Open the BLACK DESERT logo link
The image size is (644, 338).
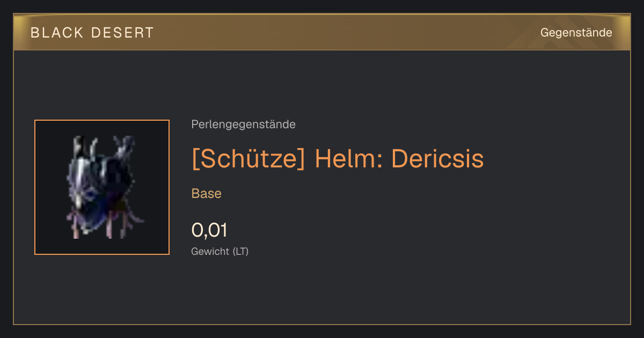92,33
